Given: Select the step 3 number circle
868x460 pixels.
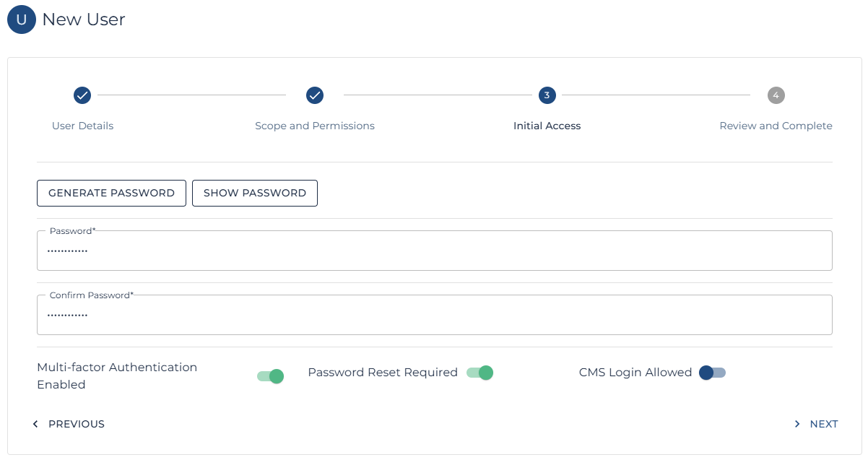Looking at the screenshot, I should click(x=547, y=95).
